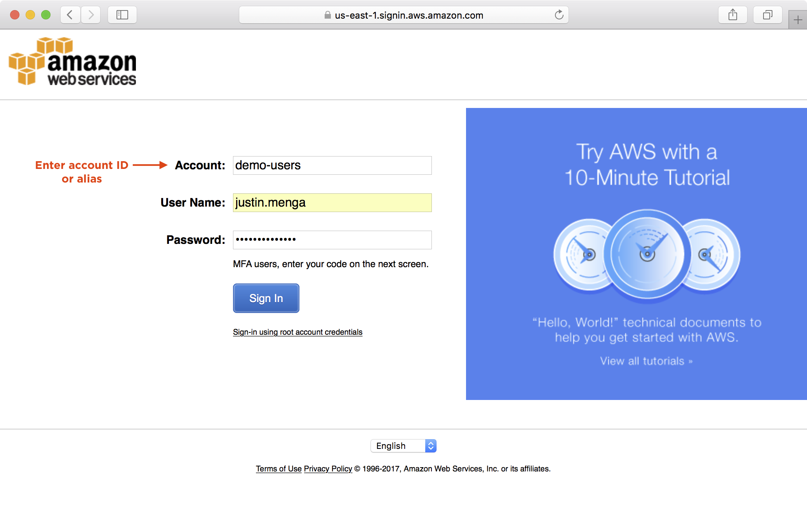Focus the Password field
The width and height of the screenshot is (807, 532).
(x=332, y=240)
